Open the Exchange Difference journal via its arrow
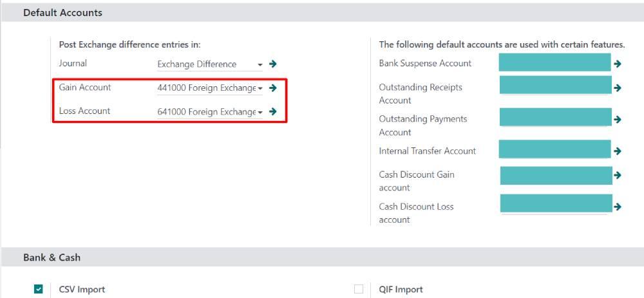 (272, 64)
